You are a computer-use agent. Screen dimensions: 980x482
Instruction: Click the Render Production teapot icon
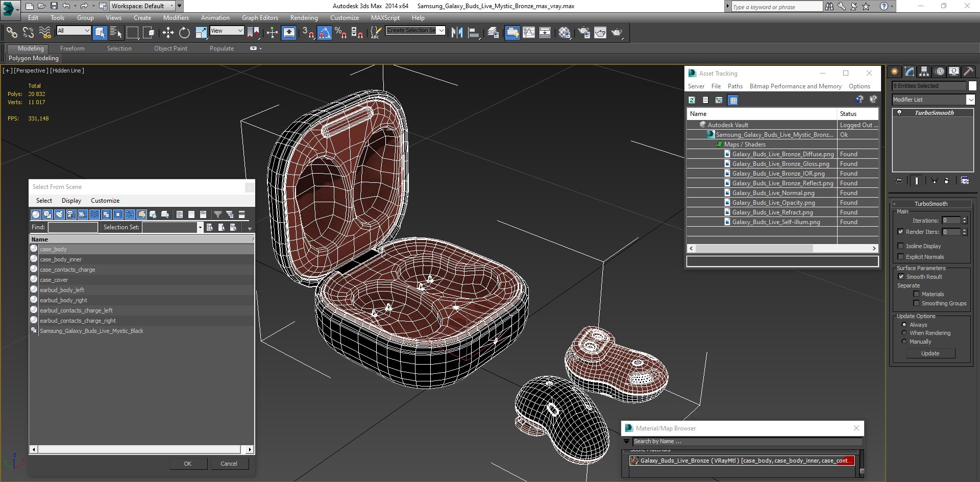point(617,33)
